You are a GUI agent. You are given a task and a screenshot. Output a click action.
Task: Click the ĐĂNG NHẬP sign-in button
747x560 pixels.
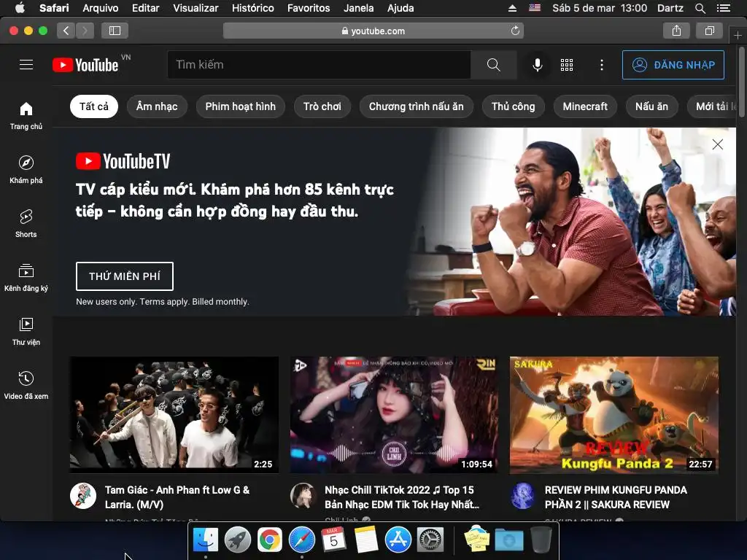point(673,65)
